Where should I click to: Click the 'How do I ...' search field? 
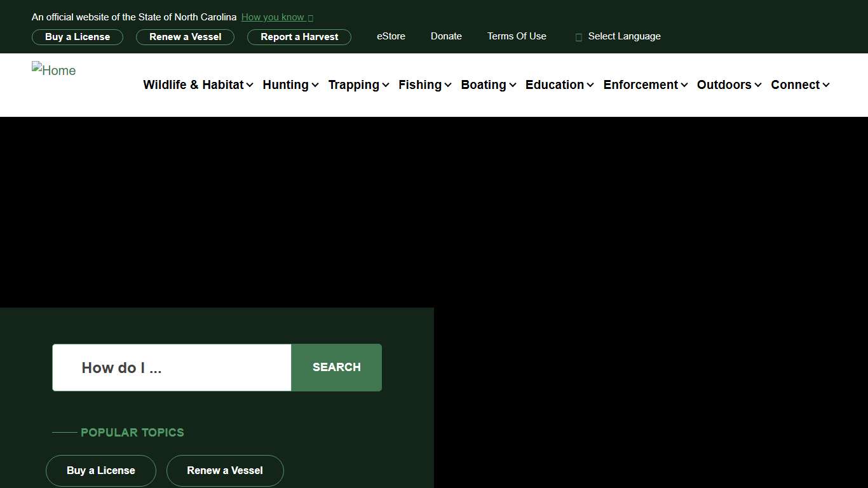pos(171,367)
